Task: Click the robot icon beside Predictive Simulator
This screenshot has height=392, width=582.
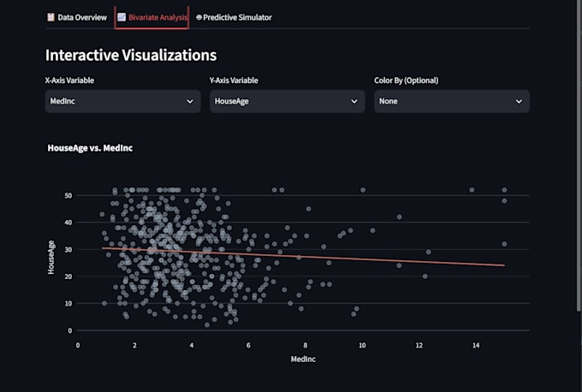Action: coord(199,17)
